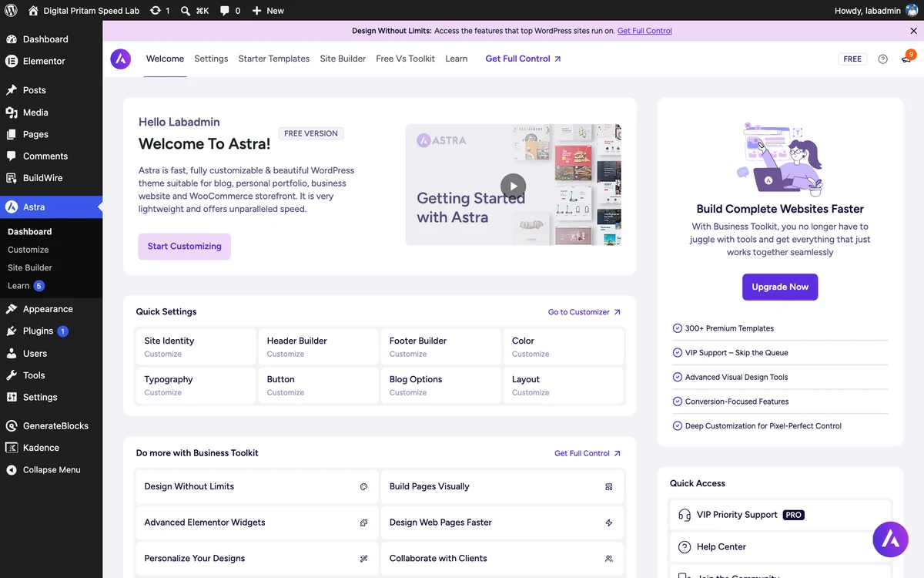Click the Help Center question icon

(685, 547)
